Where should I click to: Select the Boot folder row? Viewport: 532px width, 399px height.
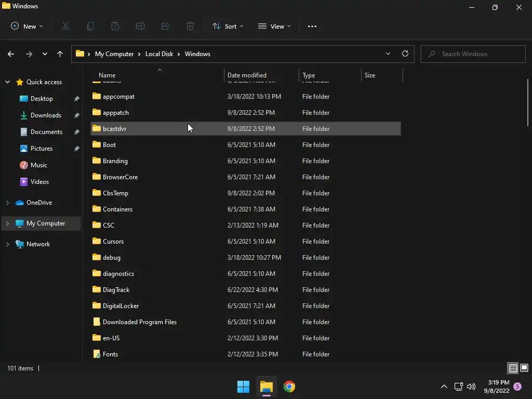pyautogui.click(x=246, y=145)
